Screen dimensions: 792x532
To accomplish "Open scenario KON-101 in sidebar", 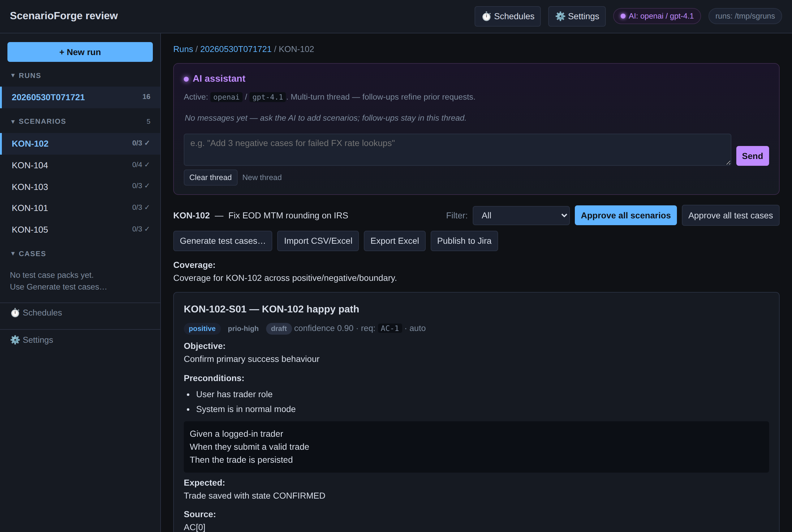I will click(80, 208).
